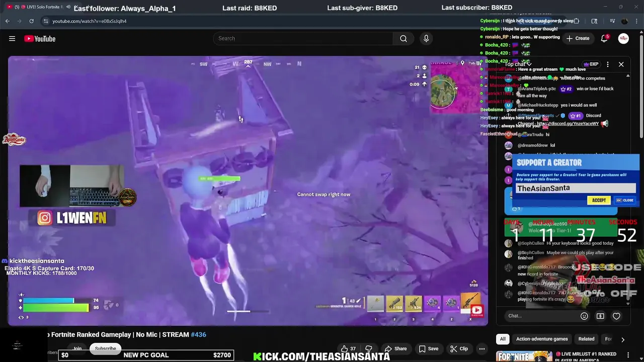Open the 0XP crown badge
Image resolution: width=644 pixels, height=362 pixels.
591,64
